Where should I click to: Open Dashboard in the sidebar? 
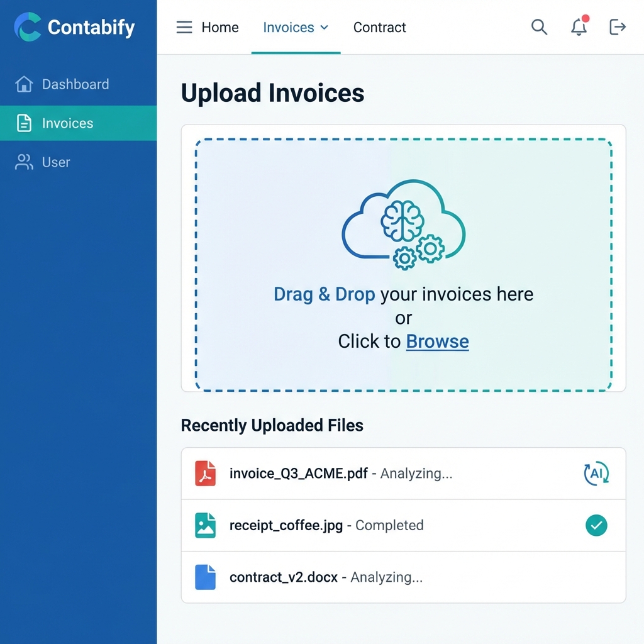(75, 84)
